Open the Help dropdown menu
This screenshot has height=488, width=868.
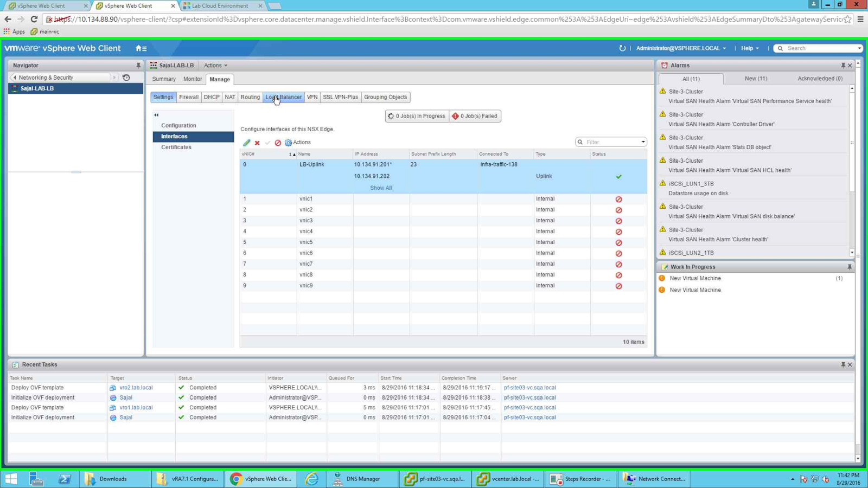pos(750,48)
